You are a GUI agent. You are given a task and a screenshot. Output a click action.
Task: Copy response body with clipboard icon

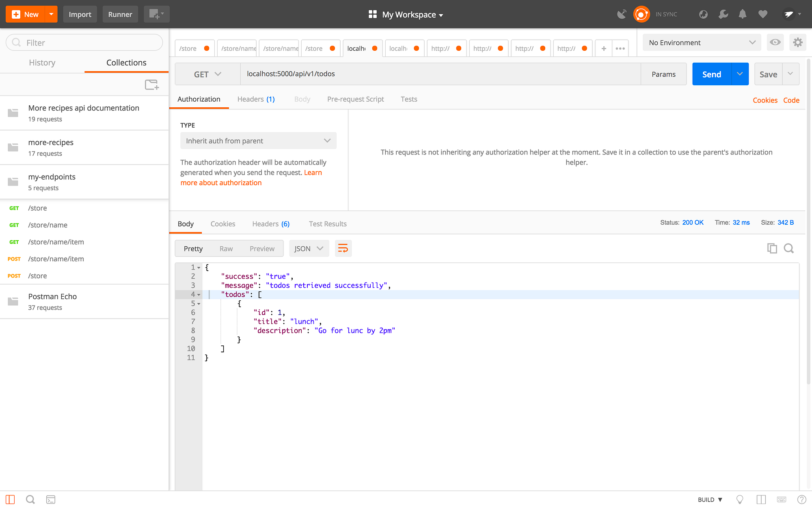coord(772,248)
